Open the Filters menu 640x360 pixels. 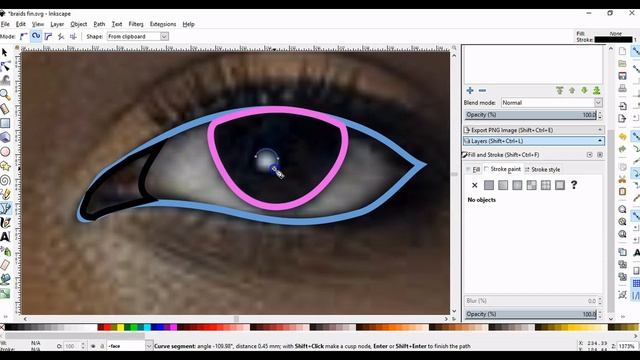tap(136, 24)
